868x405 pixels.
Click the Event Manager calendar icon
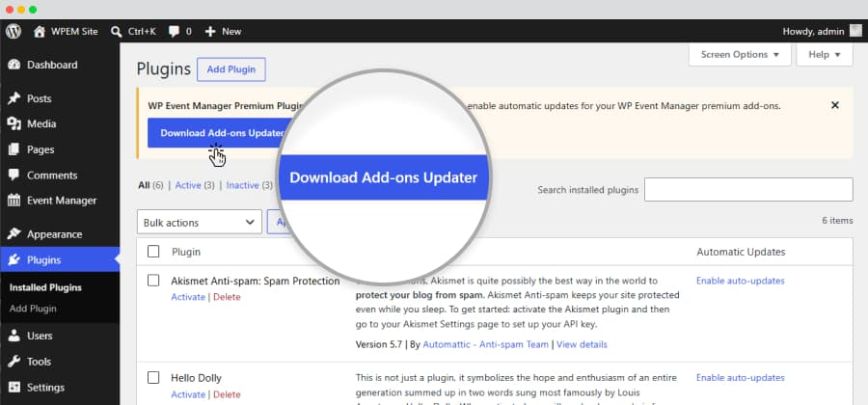[14, 201]
